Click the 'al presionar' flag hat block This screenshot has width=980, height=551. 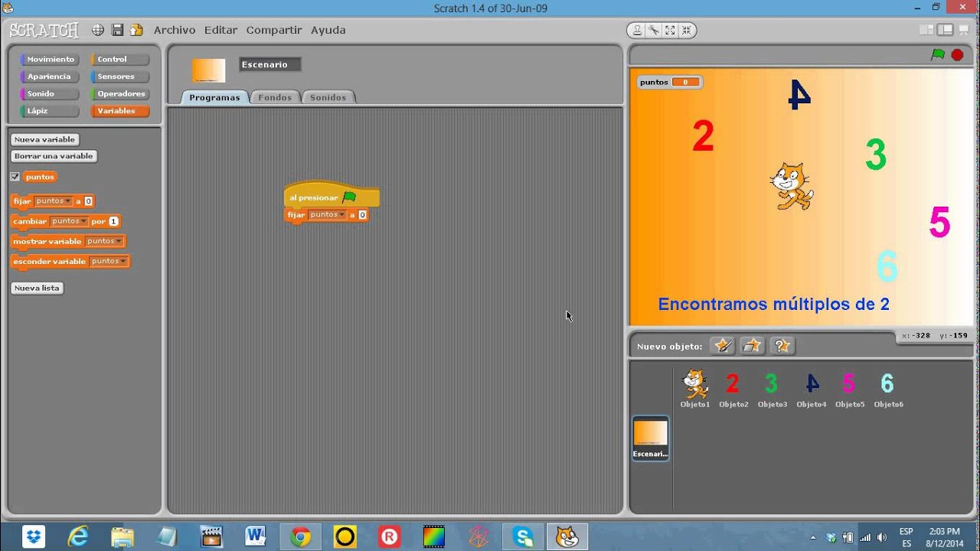tap(332, 196)
